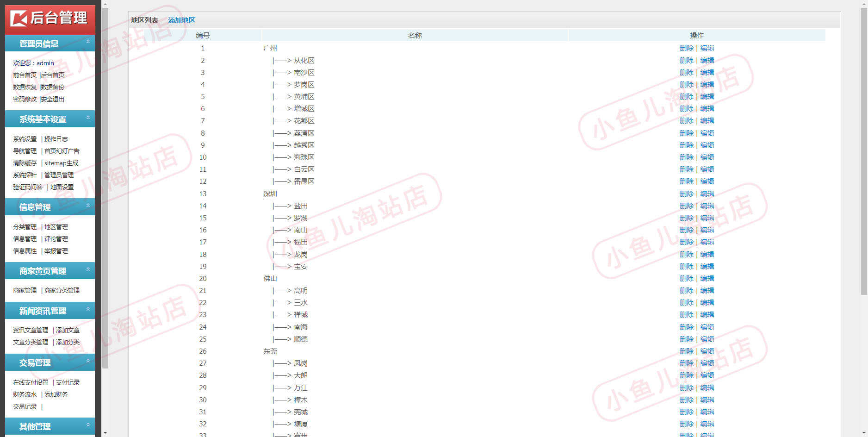Click the 后台管理 logo icon

(x=19, y=18)
